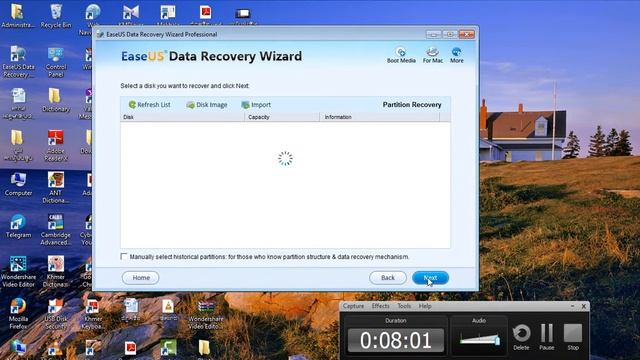
Task: Click the Next button
Action: point(430,278)
